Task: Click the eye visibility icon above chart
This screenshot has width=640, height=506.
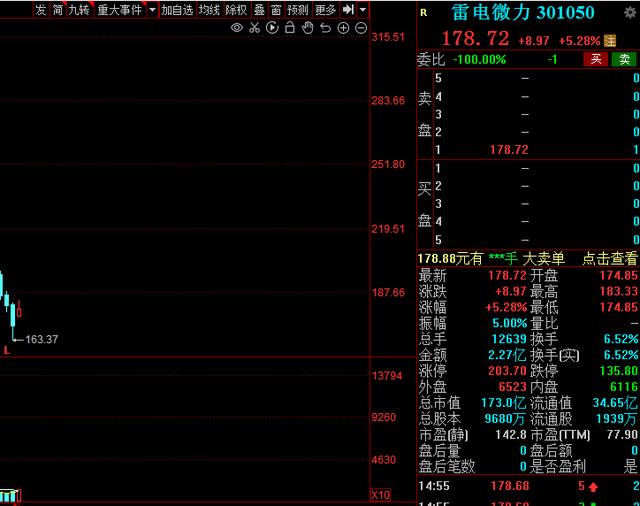Action: tap(237, 28)
